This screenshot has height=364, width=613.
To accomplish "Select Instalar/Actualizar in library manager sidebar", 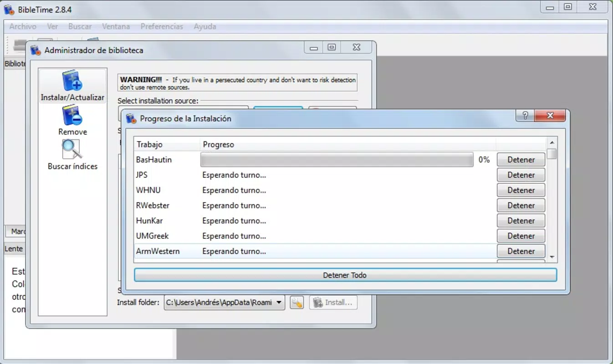I will [x=72, y=86].
